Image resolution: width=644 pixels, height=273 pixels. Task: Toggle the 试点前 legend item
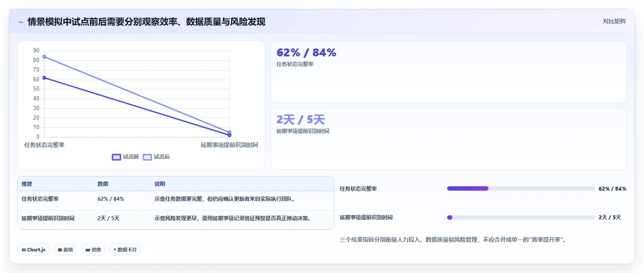(126, 157)
